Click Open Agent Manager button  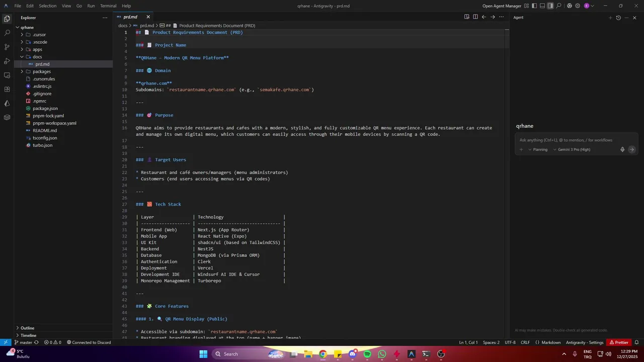click(502, 6)
